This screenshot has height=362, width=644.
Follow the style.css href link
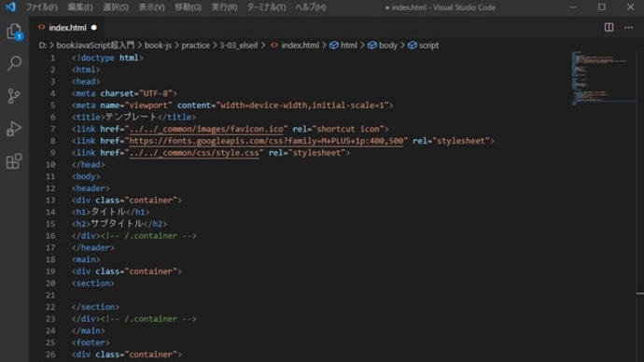(x=194, y=153)
